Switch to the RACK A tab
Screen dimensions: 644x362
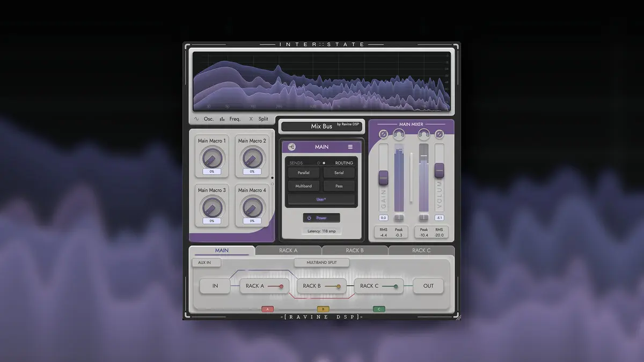(x=288, y=250)
